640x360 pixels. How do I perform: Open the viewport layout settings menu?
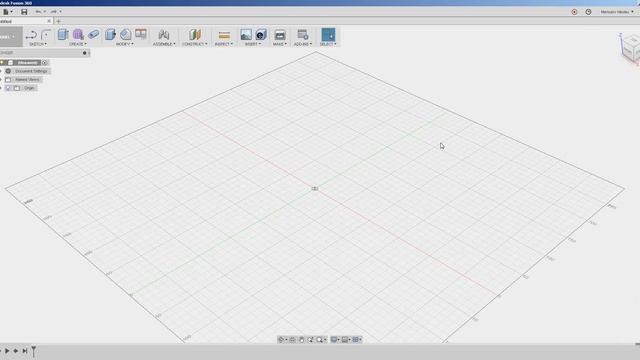coord(345,340)
